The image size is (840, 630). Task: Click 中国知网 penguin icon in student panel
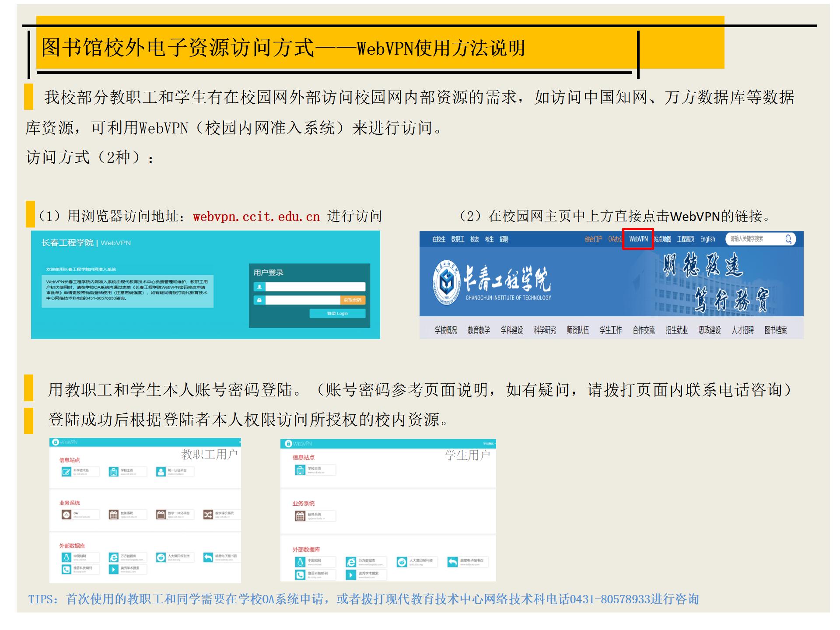tap(300, 562)
